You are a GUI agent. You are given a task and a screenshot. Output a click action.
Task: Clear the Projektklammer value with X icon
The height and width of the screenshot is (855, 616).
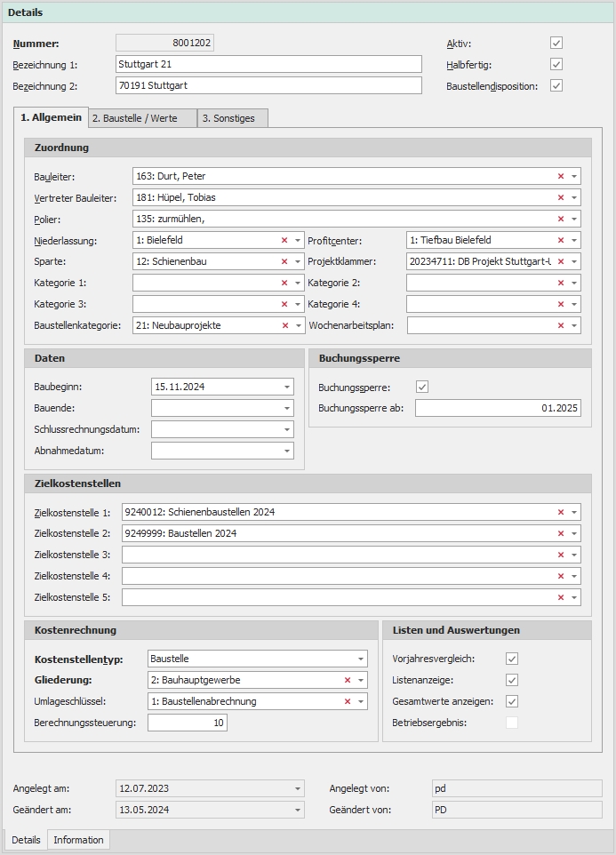tap(561, 261)
